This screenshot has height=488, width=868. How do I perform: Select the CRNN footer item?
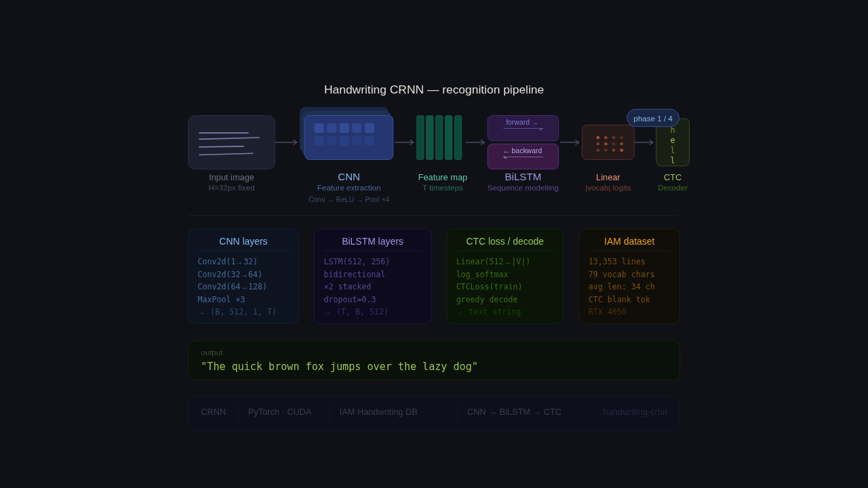pyautogui.click(x=213, y=412)
